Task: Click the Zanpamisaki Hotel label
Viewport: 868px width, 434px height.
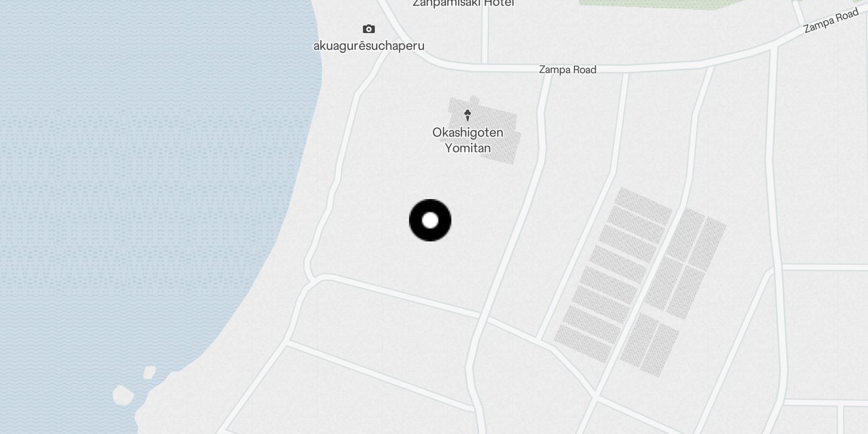Action: pyautogui.click(x=463, y=3)
